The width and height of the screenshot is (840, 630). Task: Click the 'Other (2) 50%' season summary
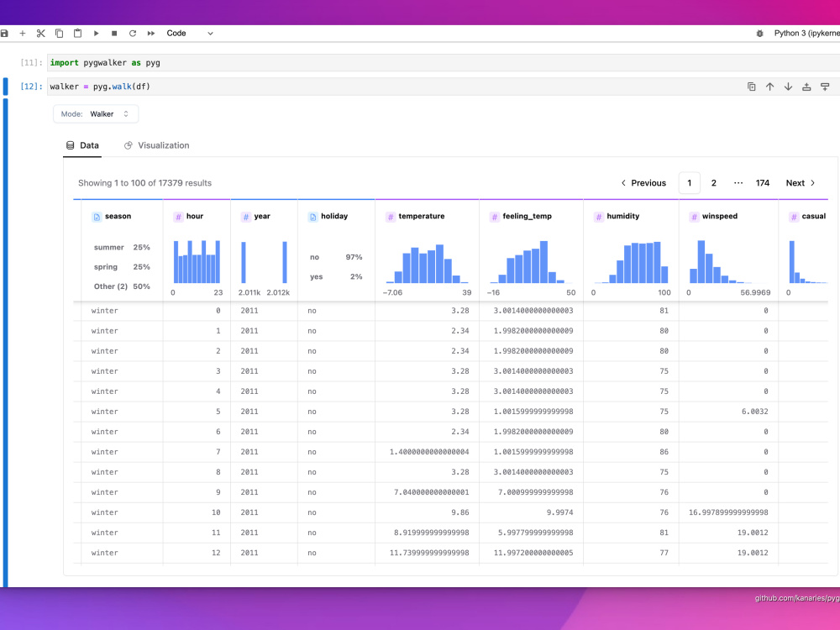point(122,286)
